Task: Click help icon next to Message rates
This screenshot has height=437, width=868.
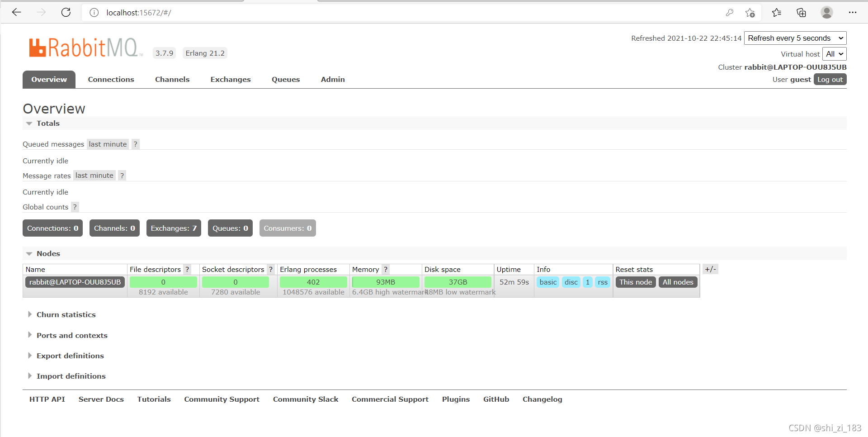Action: tap(122, 176)
